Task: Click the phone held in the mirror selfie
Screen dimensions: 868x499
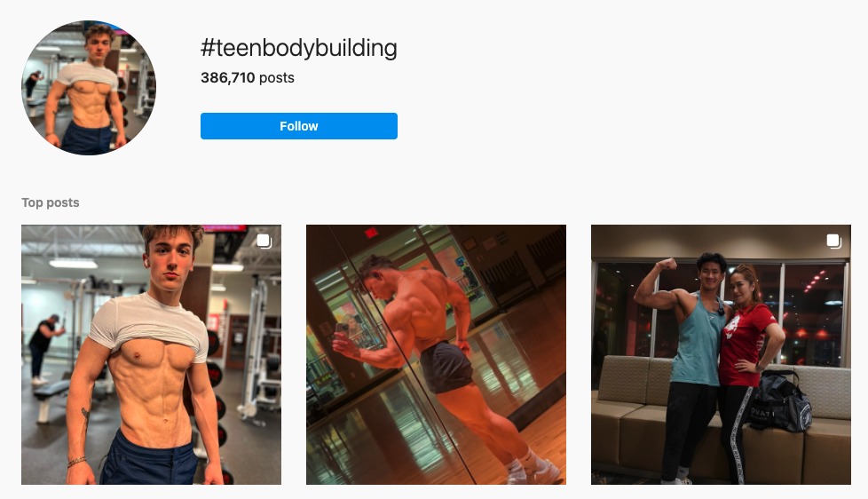Action: tap(342, 331)
